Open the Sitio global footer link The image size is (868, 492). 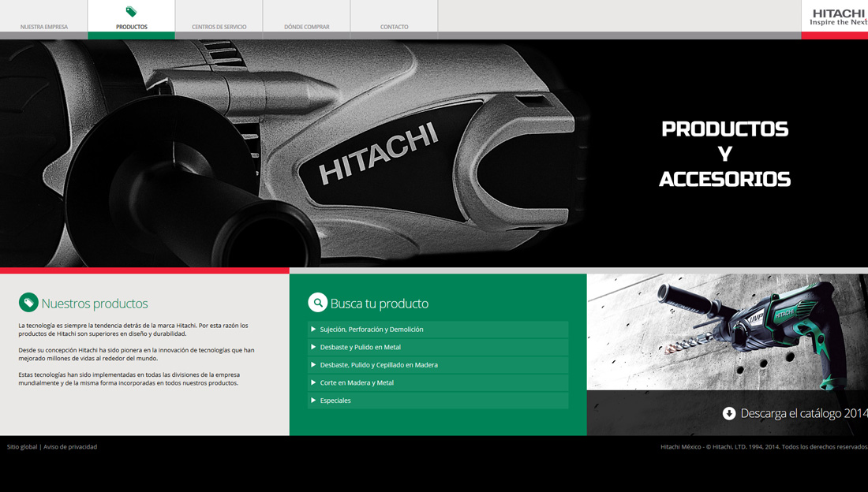click(x=22, y=446)
